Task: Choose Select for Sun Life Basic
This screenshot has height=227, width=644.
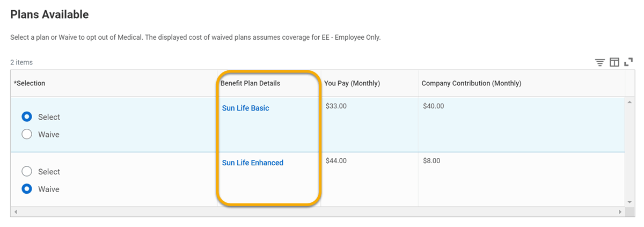Action: coord(26,117)
